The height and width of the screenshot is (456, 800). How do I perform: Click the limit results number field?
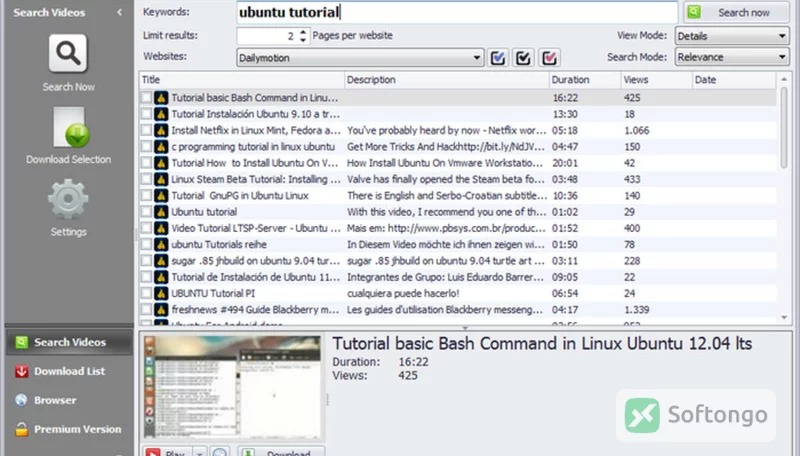tap(268, 36)
